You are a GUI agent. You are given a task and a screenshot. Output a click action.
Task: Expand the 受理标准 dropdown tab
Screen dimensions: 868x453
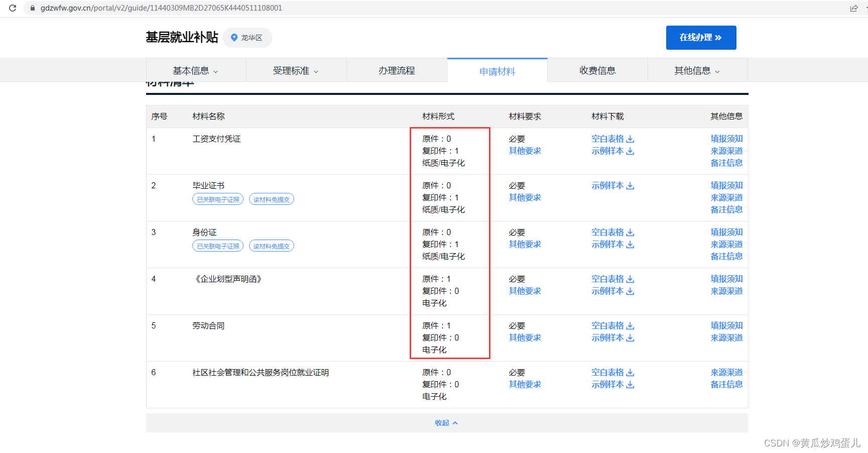tap(296, 71)
